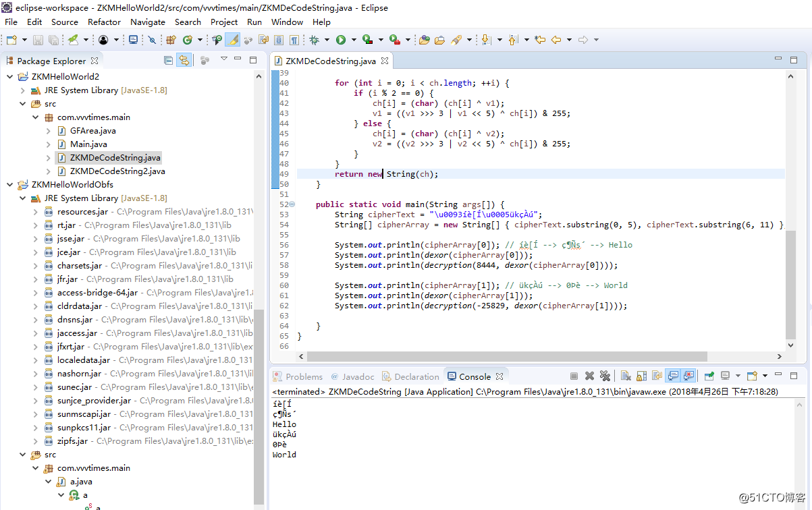Clear the Console output
The height and width of the screenshot is (510, 812).
pos(626,376)
